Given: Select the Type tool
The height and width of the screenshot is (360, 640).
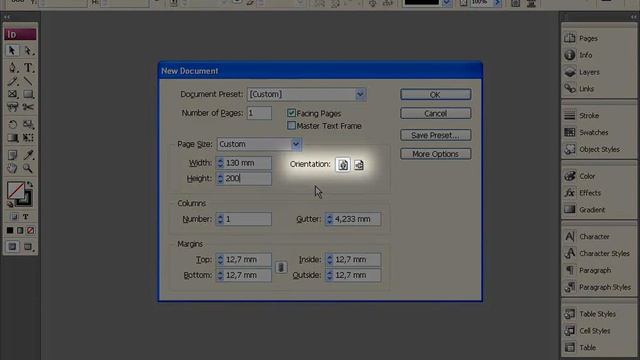Looking at the screenshot, I should tap(28, 67).
